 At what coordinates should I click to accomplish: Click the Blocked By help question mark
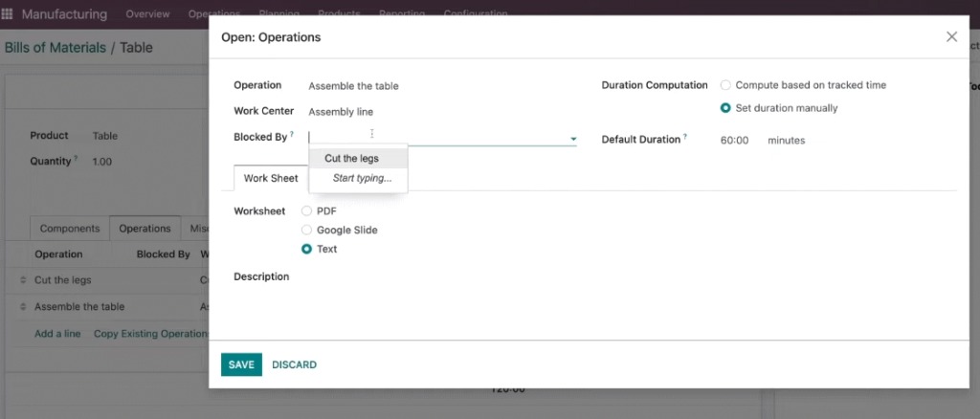(291, 134)
